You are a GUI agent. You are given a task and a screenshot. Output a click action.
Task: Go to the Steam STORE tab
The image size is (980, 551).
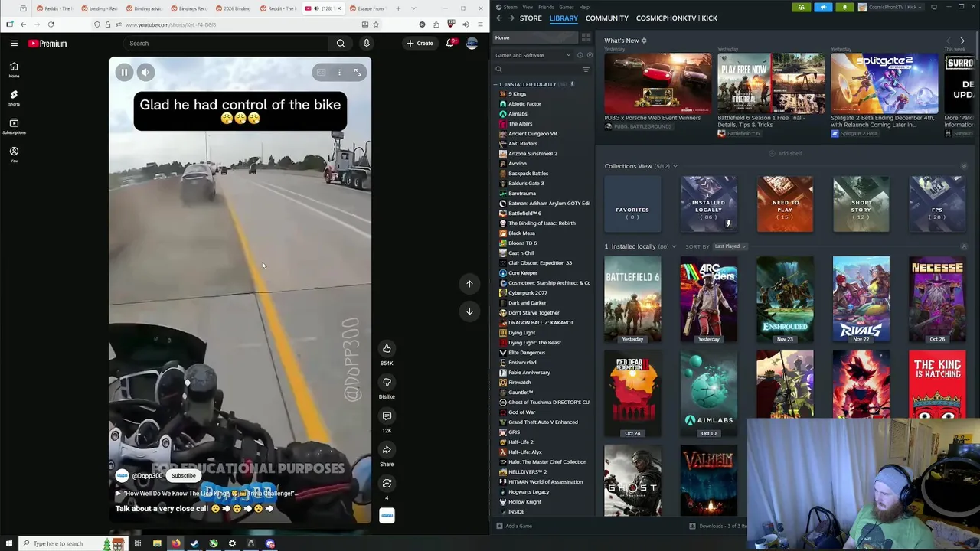tap(531, 18)
